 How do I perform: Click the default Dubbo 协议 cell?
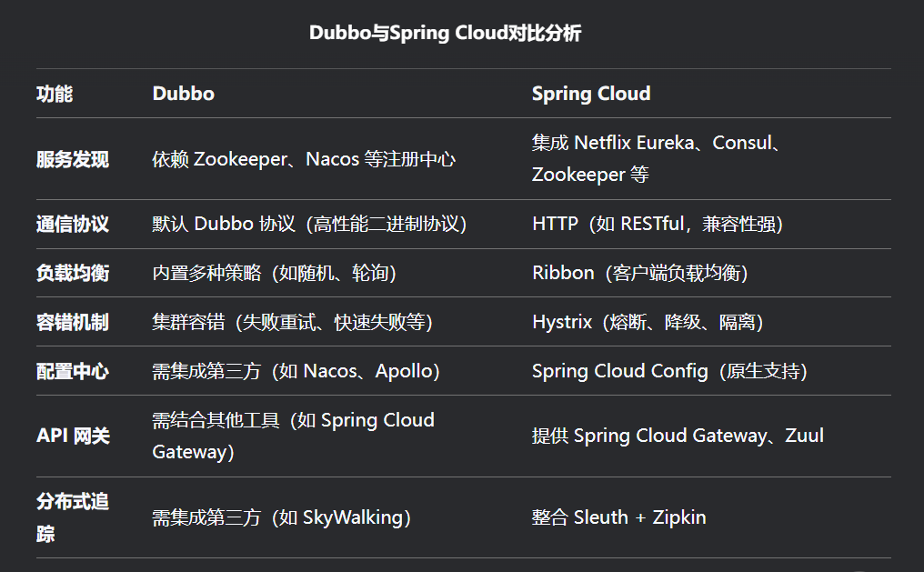point(309,224)
